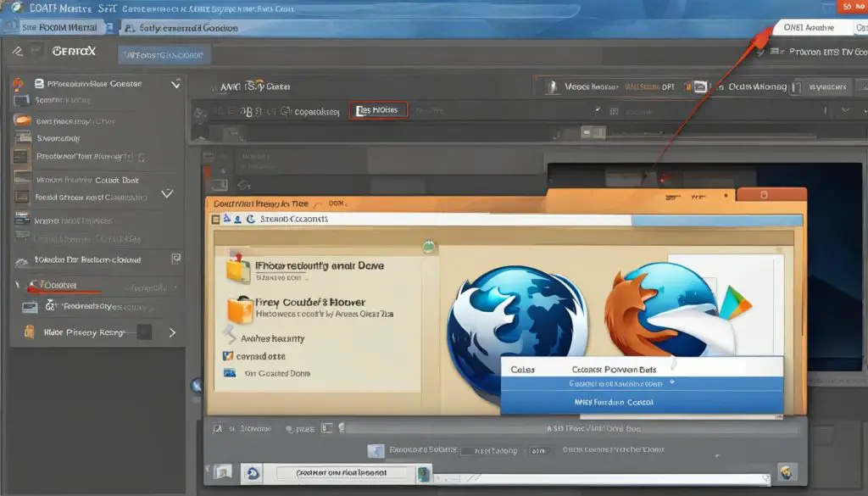Click the orange-red button at dialog top right

(x=771, y=194)
